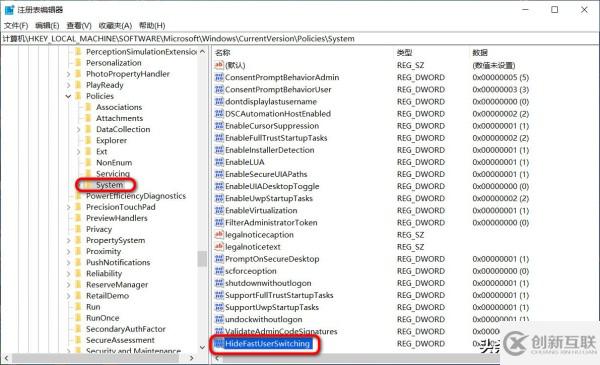Open the 帮助(H) menu

pyautogui.click(x=152, y=26)
